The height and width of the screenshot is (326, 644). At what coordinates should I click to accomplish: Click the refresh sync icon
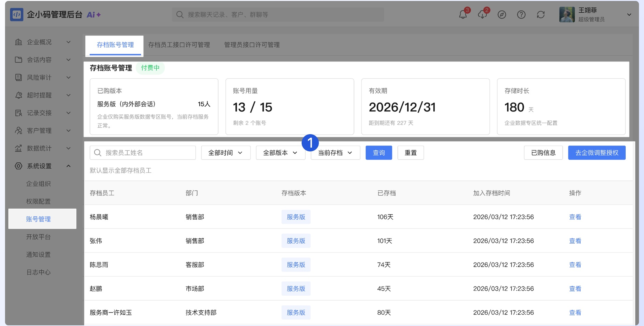541,14
